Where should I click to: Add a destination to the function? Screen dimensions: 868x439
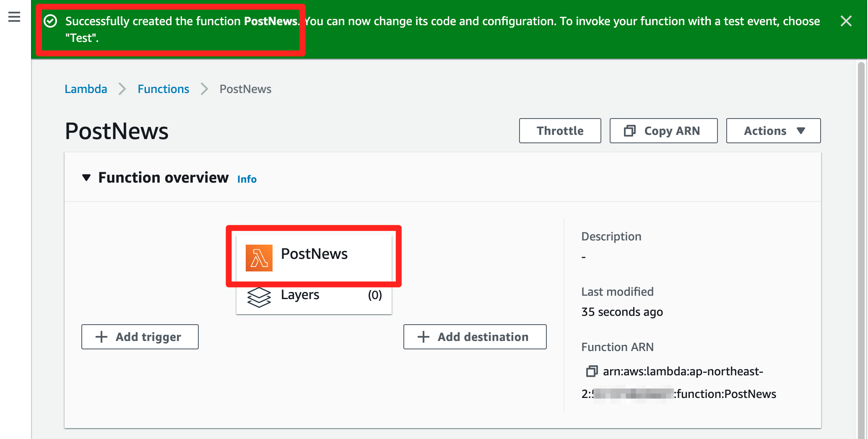point(475,337)
